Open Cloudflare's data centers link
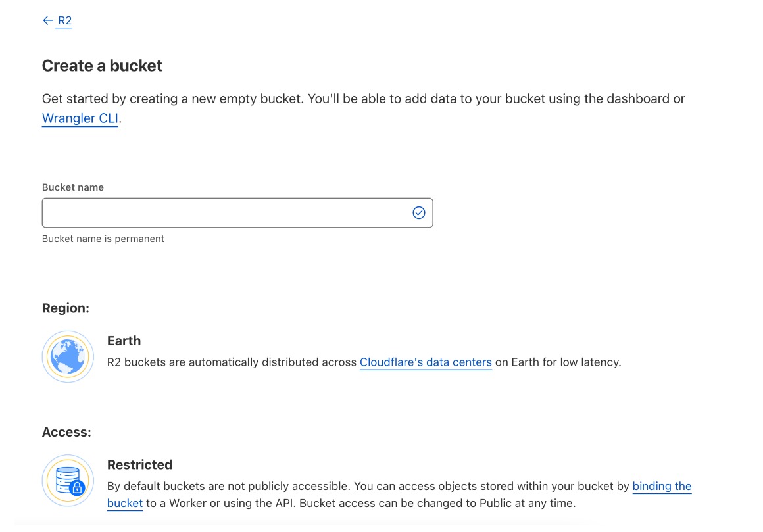Image resolution: width=763 pixels, height=532 pixels. (426, 362)
